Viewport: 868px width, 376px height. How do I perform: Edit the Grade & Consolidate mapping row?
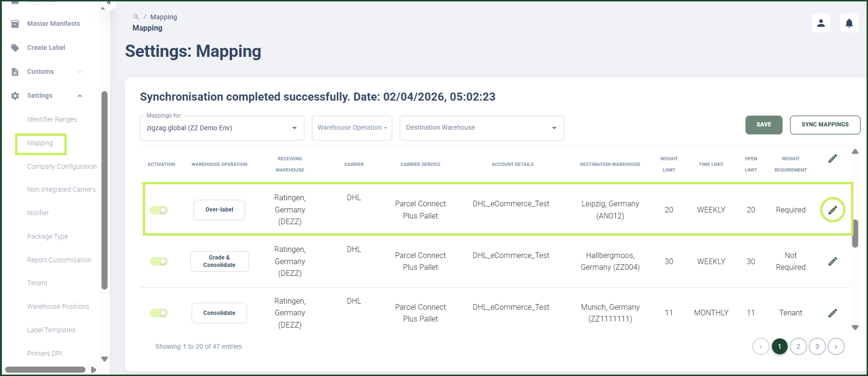(833, 261)
